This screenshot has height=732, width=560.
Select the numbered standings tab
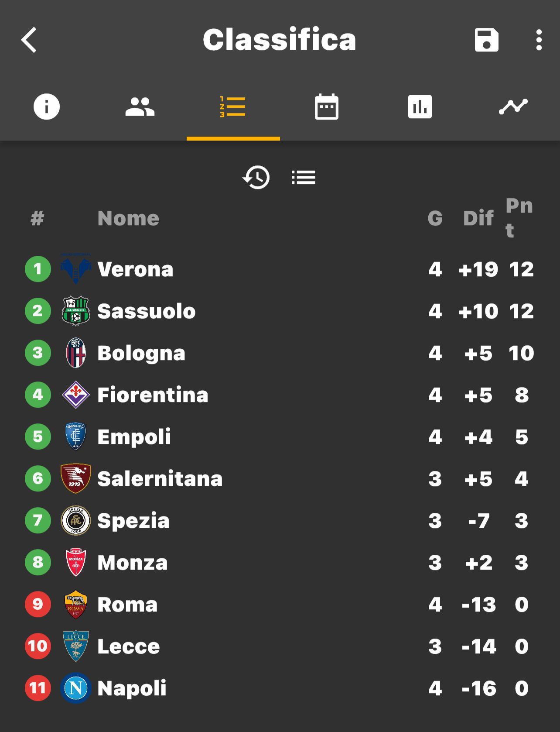(x=233, y=107)
